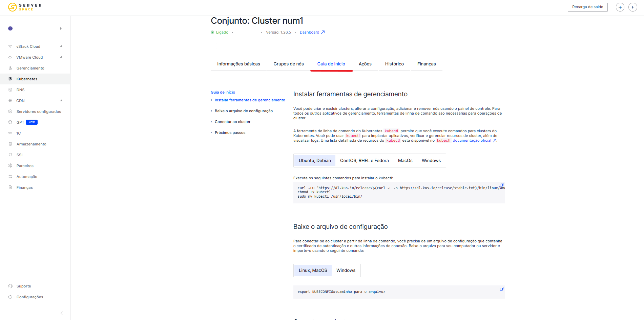Image resolution: width=644 pixels, height=320 pixels.
Task: Click the Suporte headset icon
Action: click(x=10, y=286)
